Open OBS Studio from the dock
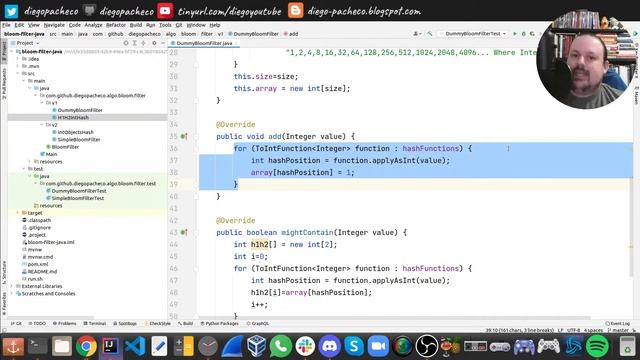This screenshot has height=360, width=640. click(427, 346)
